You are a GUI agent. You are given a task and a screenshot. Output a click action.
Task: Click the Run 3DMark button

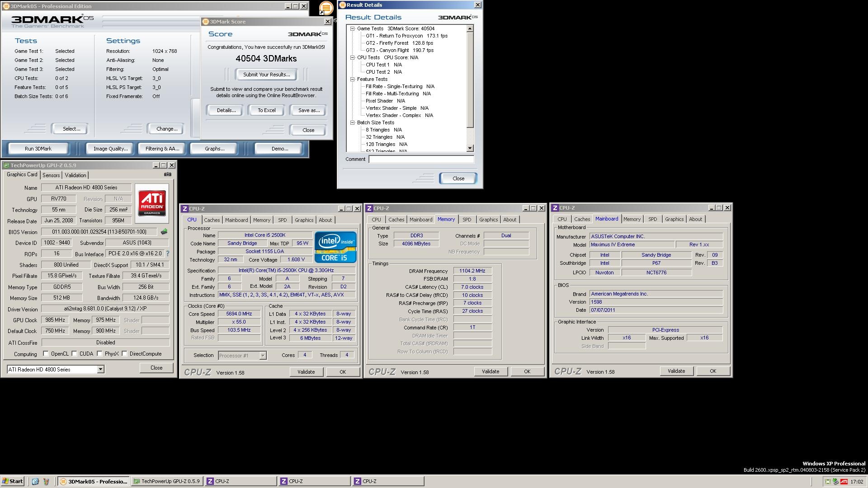click(x=38, y=149)
